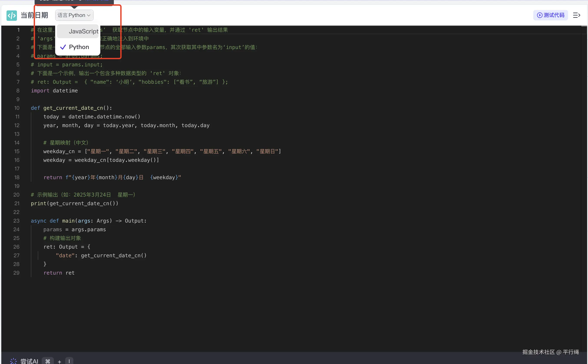Click the I shortcut key badge

pyautogui.click(x=69, y=361)
